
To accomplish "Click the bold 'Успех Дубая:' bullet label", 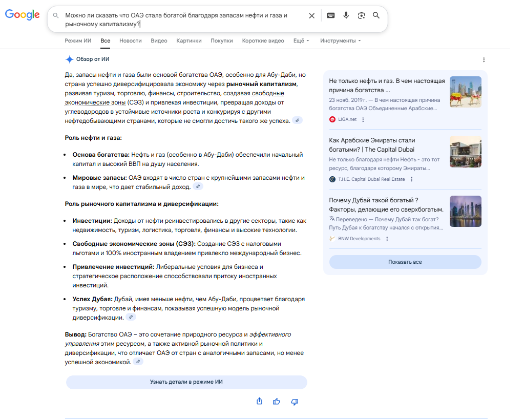I will tap(93, 299).
